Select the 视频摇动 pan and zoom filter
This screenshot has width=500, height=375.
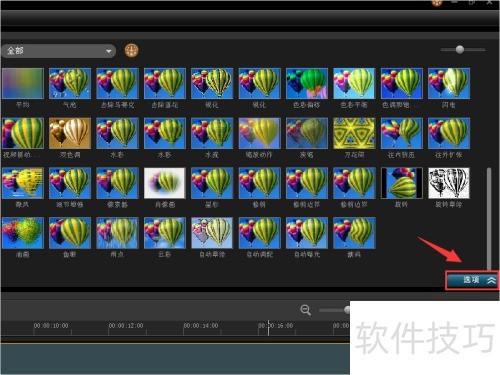pyautogui.click(x=23, y=133)
